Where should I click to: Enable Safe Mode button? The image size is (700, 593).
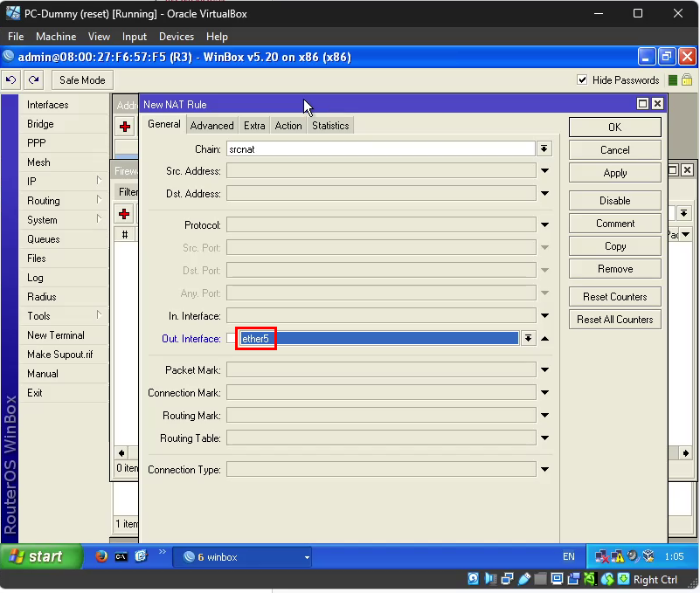click(82, 79)
